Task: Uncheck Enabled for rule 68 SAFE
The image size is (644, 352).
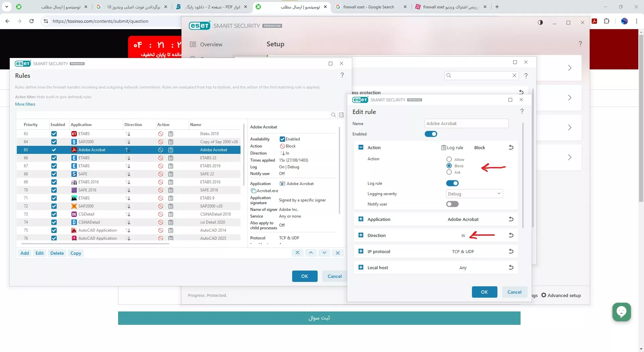Action: 54,174
